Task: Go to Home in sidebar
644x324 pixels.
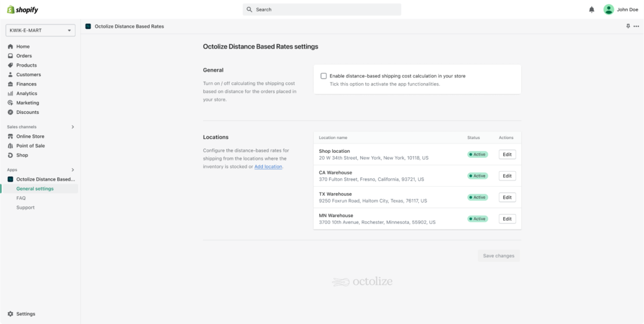Action: [x=23, y=47]
